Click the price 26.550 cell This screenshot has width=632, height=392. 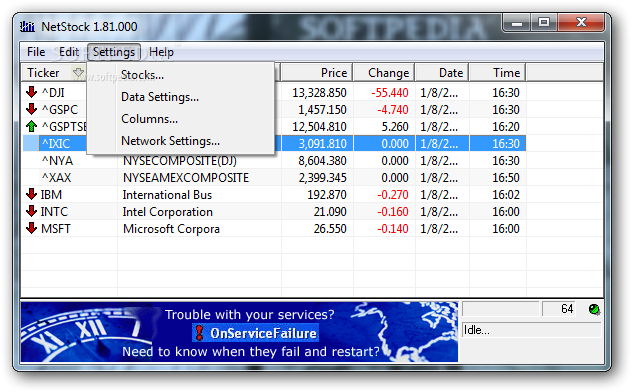[330, 228]
